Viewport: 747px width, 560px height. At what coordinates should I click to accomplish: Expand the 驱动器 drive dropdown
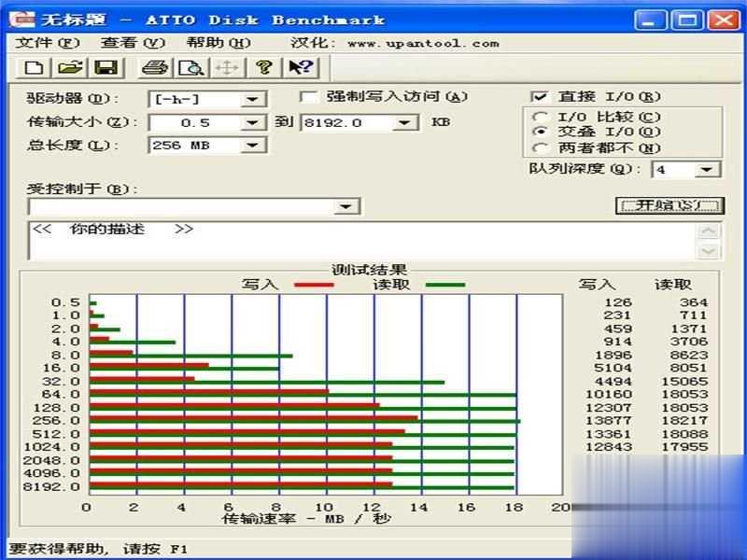(252, 100)
